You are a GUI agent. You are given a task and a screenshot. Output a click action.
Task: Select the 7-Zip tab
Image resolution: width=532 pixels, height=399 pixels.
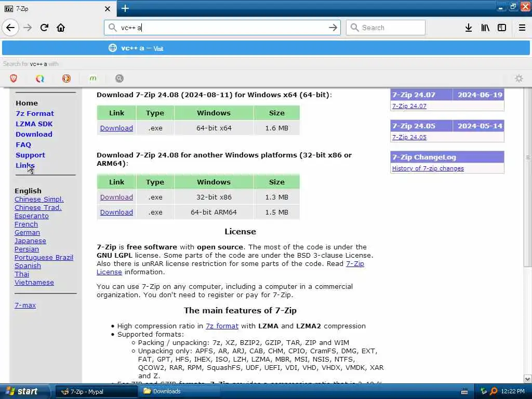58,9
